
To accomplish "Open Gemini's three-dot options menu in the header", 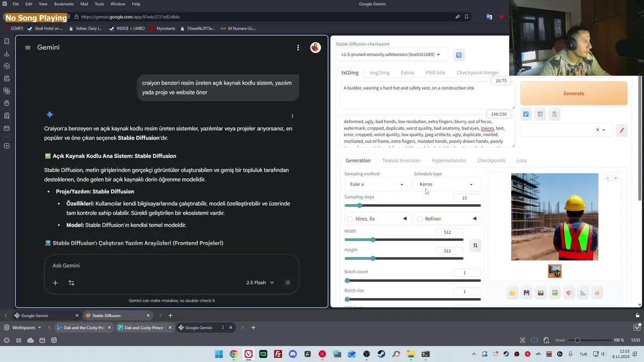I will [x=298, y=48].
